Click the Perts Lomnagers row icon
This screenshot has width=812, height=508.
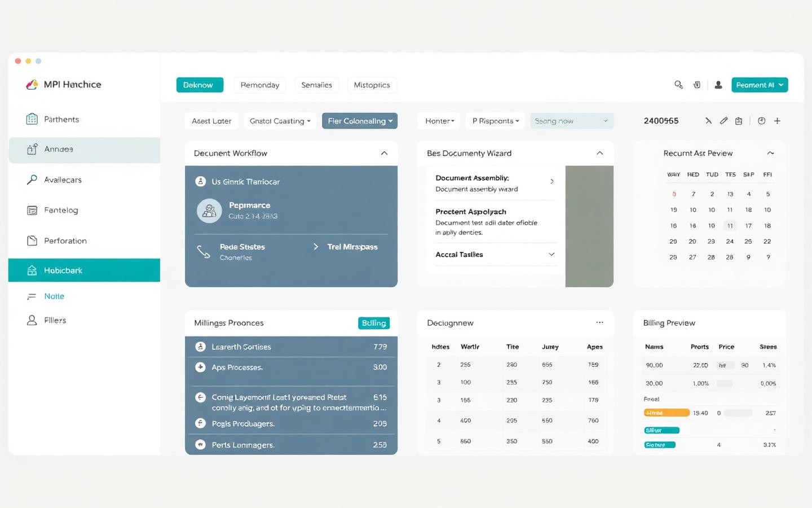(x=200, y=445)
